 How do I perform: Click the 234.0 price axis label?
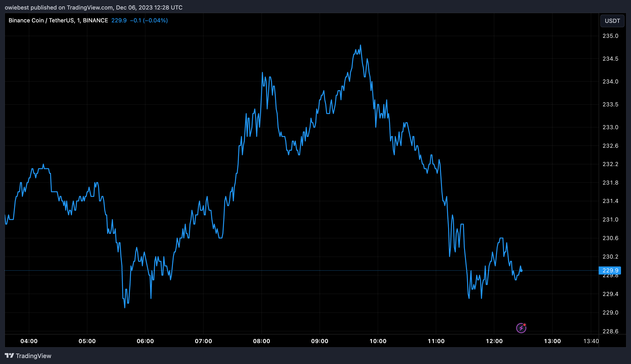(610, 82)
